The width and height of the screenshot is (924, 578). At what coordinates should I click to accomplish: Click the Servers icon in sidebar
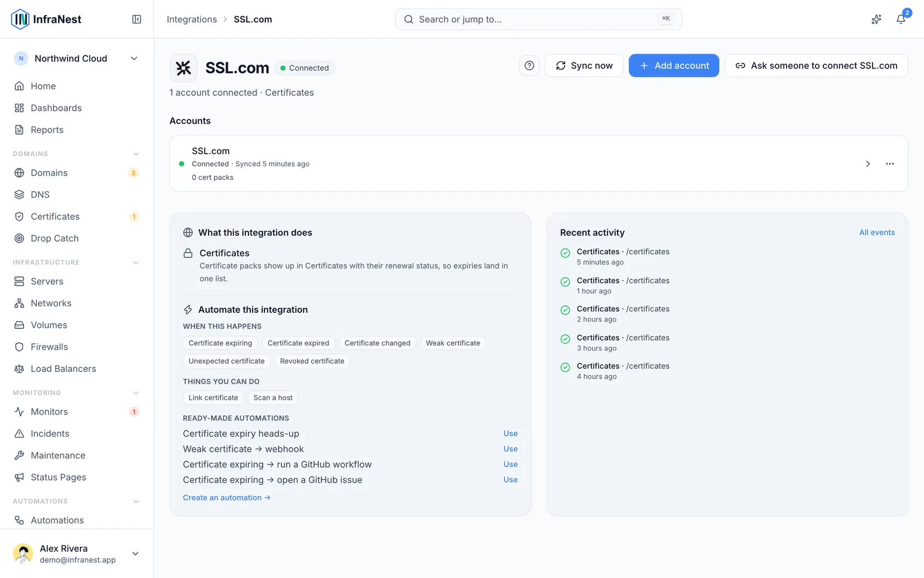pos(19,281)
